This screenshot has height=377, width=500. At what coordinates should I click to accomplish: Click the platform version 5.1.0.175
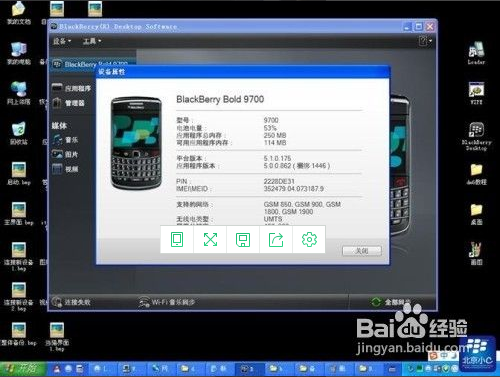point(277,158)
